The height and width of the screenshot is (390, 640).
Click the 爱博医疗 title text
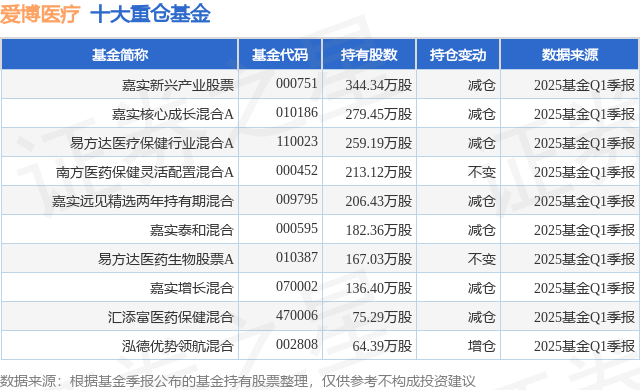tap(40, 14)
